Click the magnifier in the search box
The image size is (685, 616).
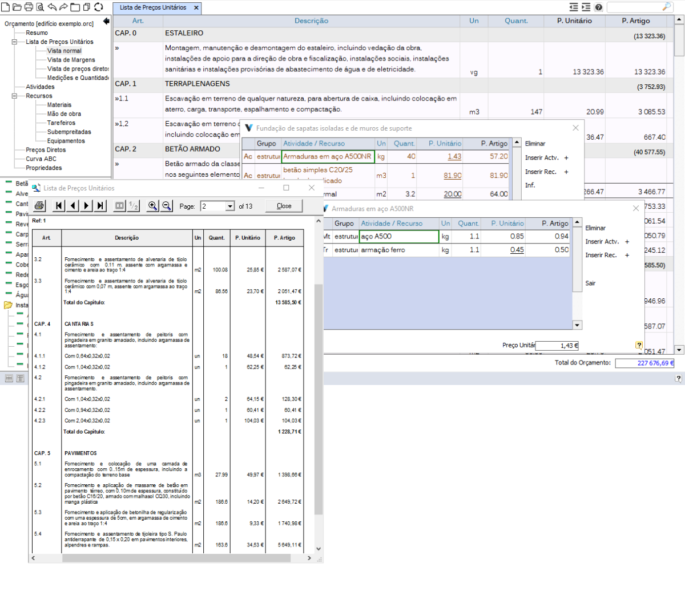667,7
